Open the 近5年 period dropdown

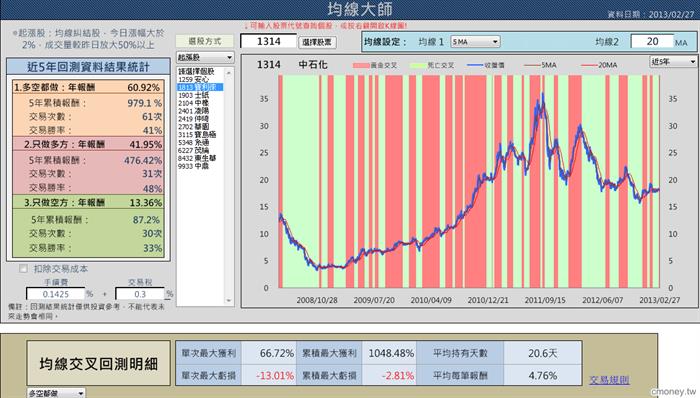pos(672,61)
